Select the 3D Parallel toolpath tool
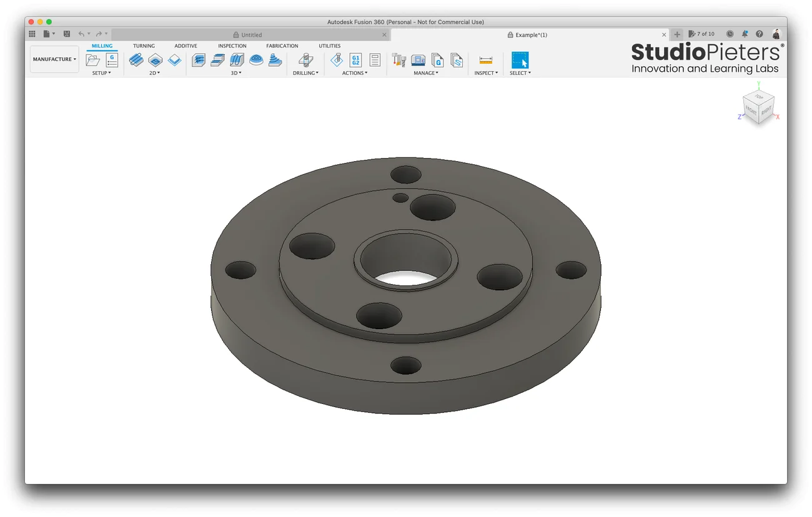 pyautogui.click(x=237, y=60)
